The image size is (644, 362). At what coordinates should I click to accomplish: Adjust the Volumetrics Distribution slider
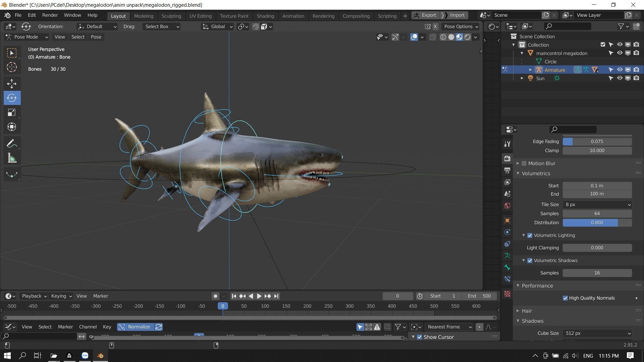[597, 223]
